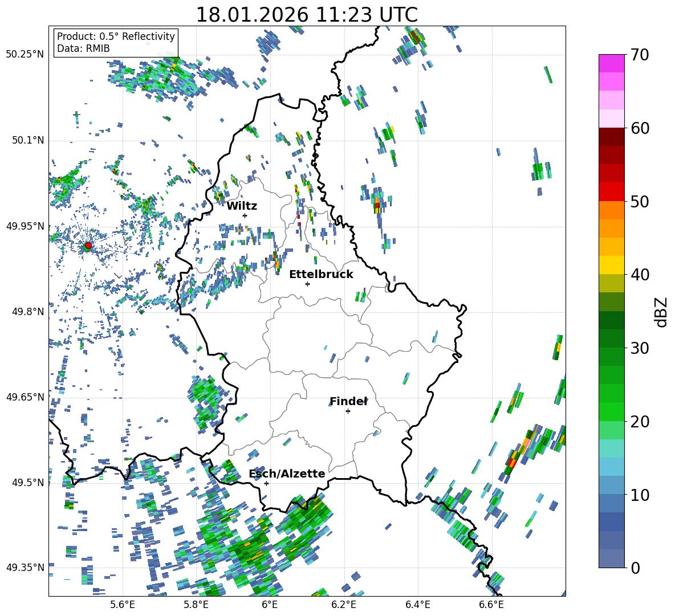The height and width of the screenshot is (616, 675).
Task: Click the 0 colorbar tick label
Action: pos(635,568)
